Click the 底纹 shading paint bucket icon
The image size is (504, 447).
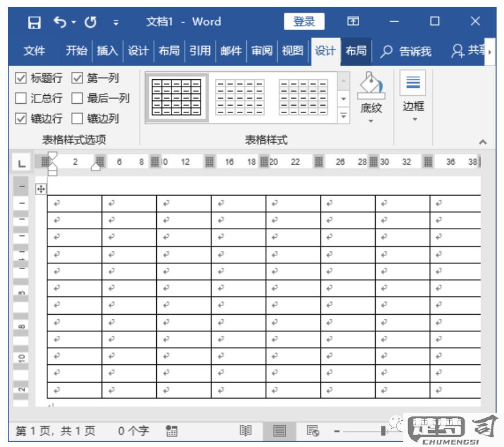tap(371, 85)
